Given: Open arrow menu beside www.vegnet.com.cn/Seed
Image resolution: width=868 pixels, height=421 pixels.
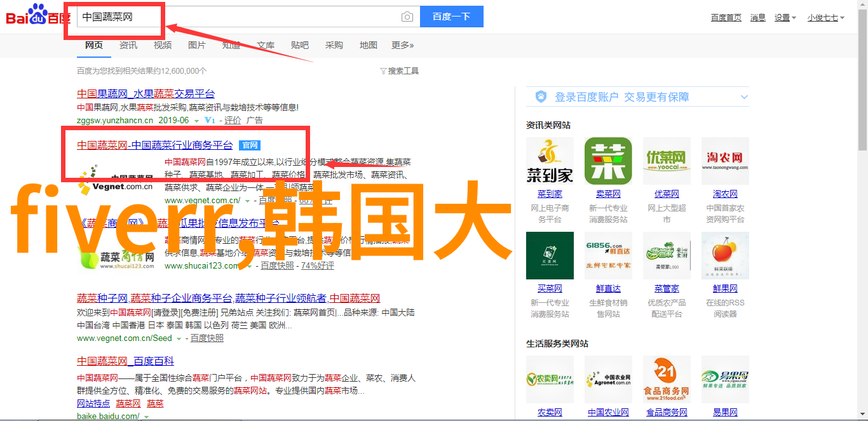Looking at the screenshot, I should (x=179, y=339).
